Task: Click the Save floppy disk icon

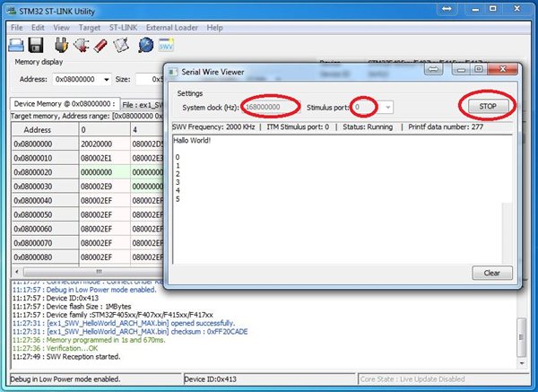Action: (36, 45)
